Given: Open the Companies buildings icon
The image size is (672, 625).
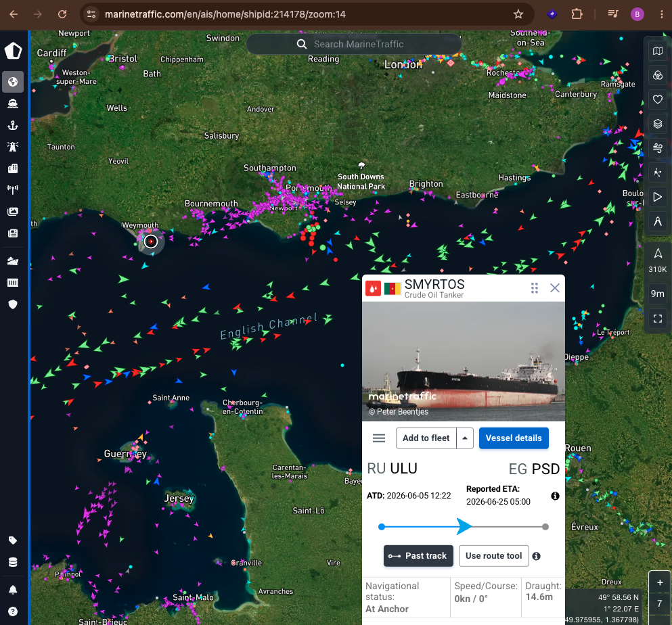Looking at the screenshot, I should [13, 168].
